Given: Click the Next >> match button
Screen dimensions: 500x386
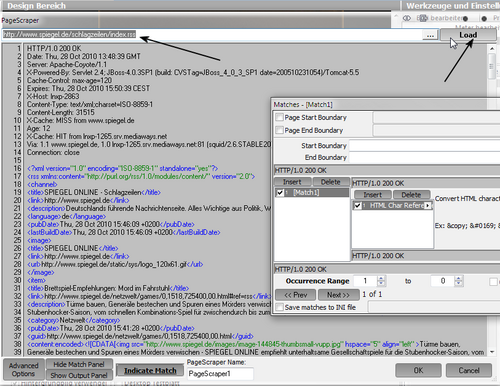Looking at the screenshot, I should point(338,295).
